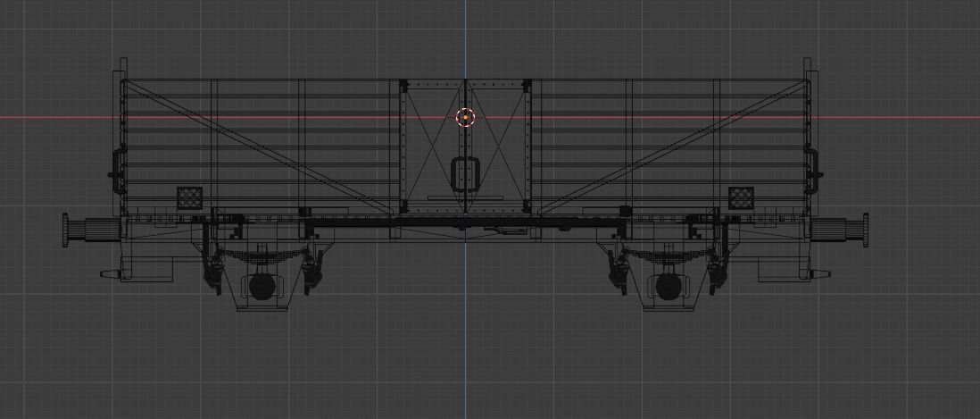Screen dimensions: 980x419
Task: Select the left leaf spring above wheel
Action: (262, 256)
